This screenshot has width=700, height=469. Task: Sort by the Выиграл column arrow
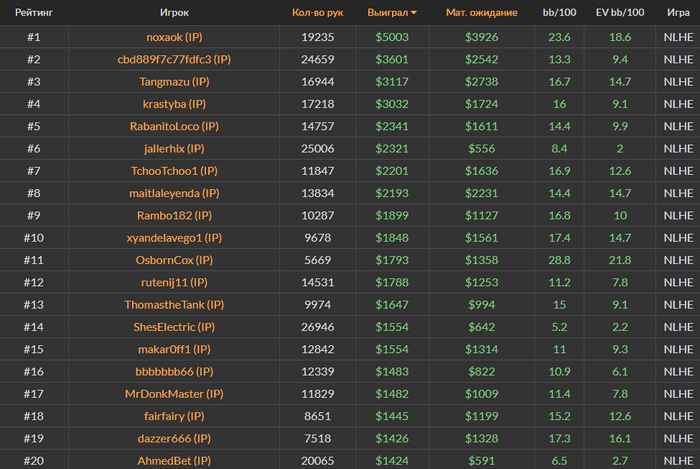click(x=414, y=12)
